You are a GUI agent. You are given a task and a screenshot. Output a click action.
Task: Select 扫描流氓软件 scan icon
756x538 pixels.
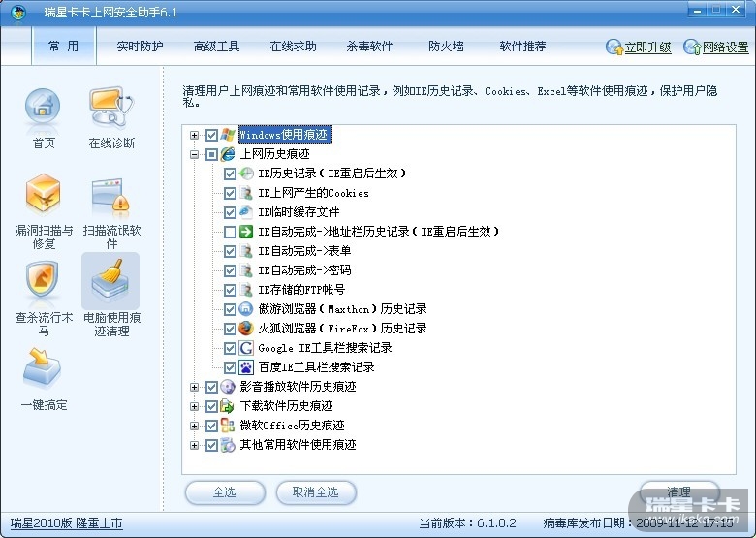point(111,195)
